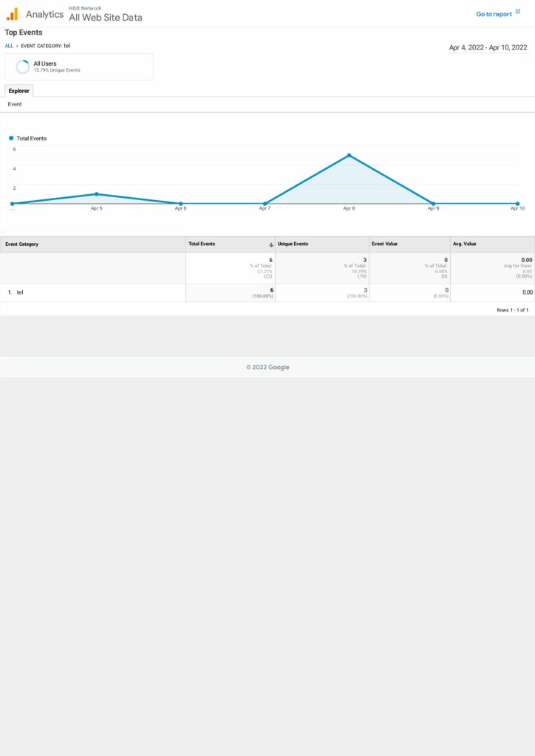Click the Apr 8 peak data point
This screenshot has height=756, width=535.
pyautogui.click(x=349, y=155)
